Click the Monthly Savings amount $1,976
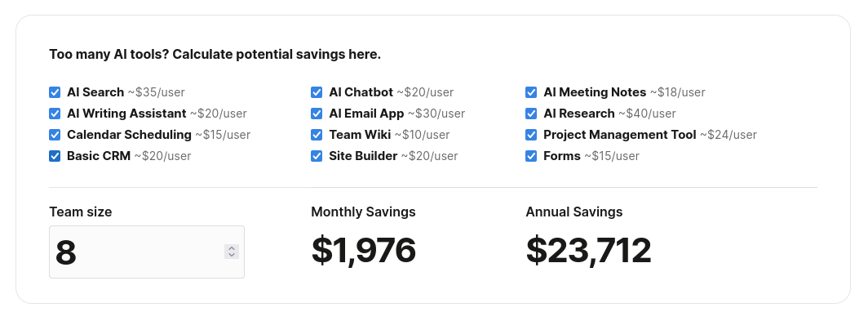Image resolution: width=868 pixels, height=321 pixels. (x=364, y=250)
